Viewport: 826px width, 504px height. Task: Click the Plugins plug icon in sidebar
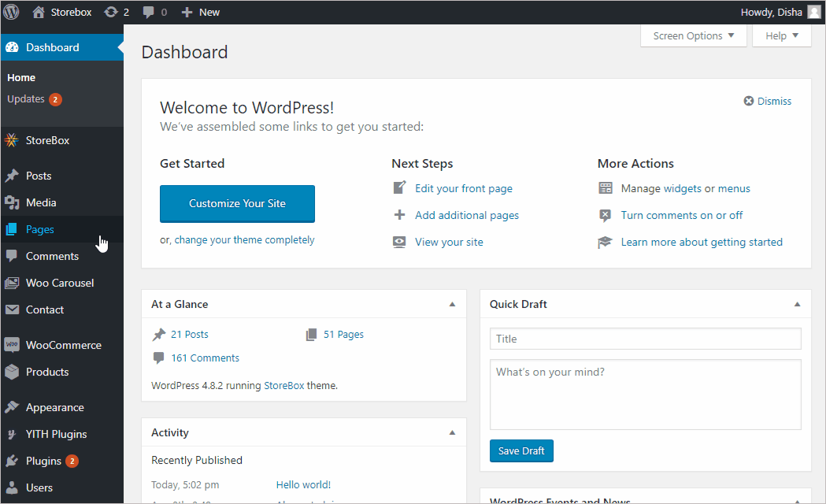click(12, 461)
